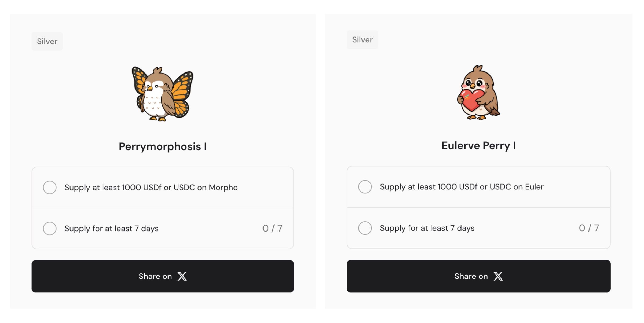
Task: Click the Silver tag on Perrymorphosis card
Action: 47,41
